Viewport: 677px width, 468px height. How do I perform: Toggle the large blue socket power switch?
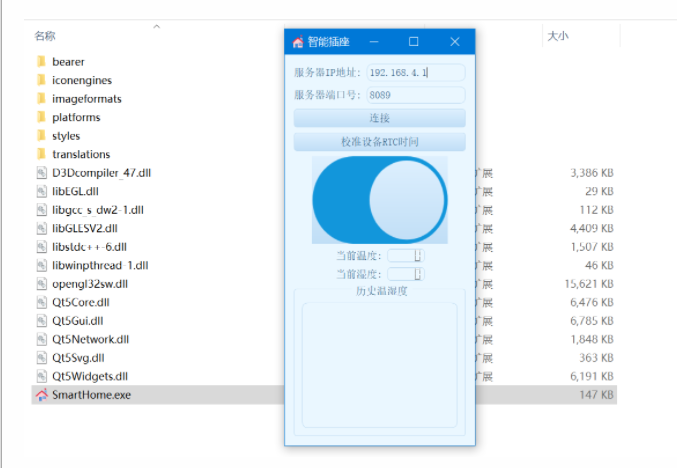[380, 200]
